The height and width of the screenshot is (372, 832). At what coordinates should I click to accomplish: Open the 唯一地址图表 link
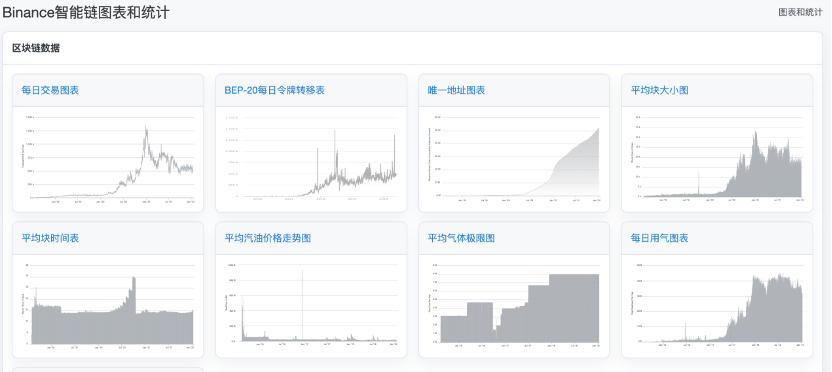coord(456,90)
